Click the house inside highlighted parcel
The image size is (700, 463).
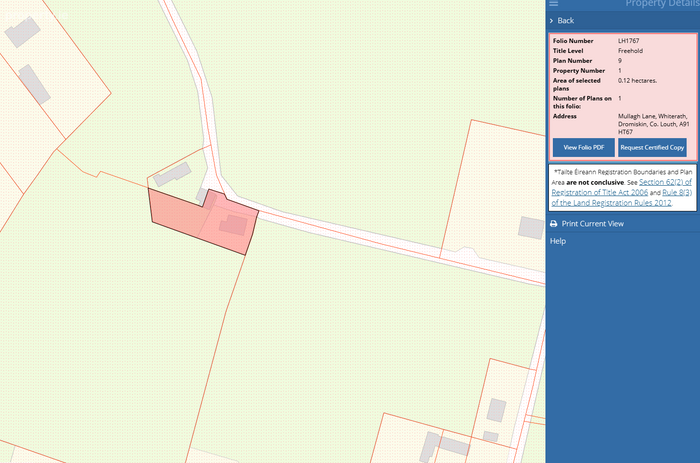point(233,225)
